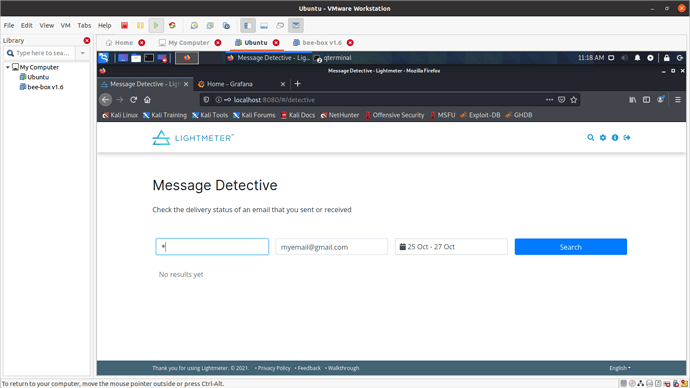
Task: Click the green play VM button
Action: click(156, 26)
